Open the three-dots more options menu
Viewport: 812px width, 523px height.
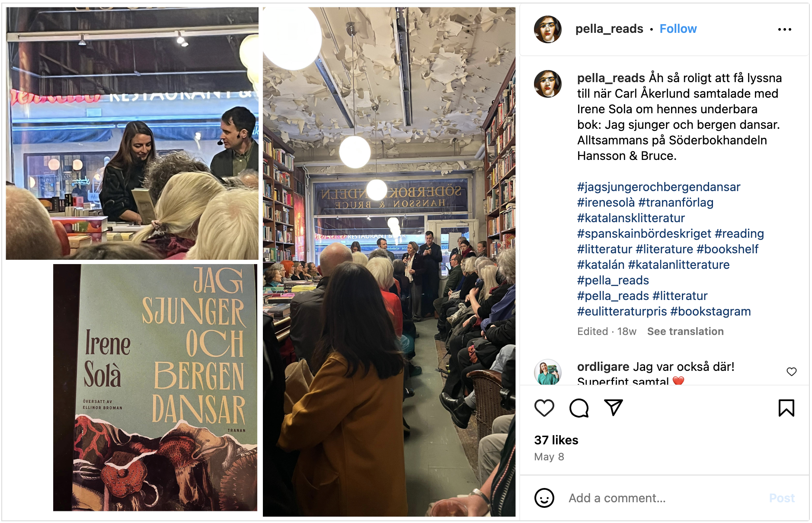tap(784, 29)
